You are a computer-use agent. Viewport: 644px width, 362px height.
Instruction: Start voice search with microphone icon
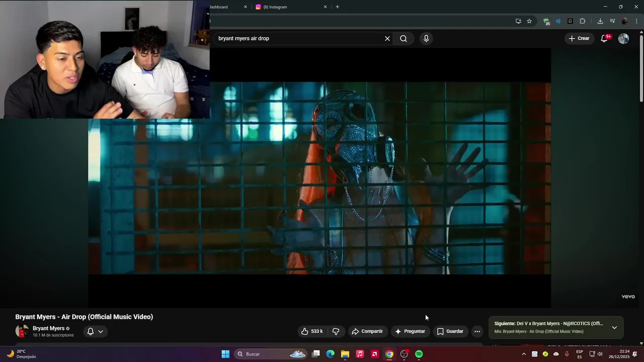pyautogui.click(x=426, y=39)
